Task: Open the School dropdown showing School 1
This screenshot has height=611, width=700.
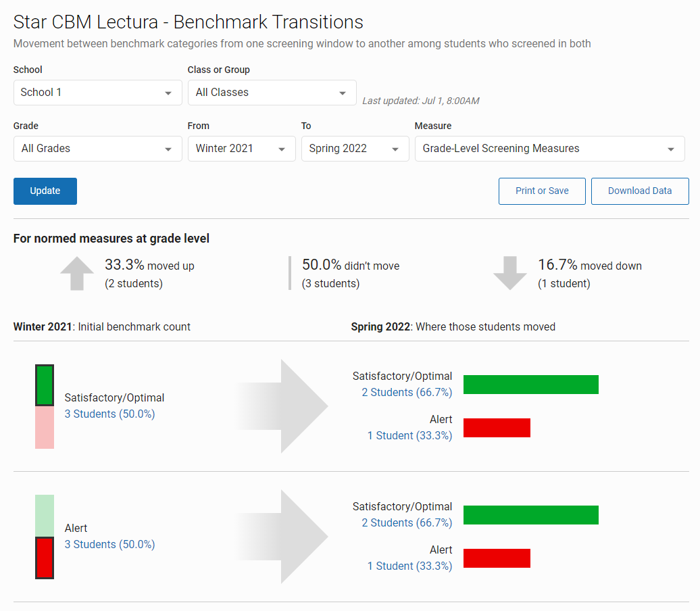Action: [98, 93]
